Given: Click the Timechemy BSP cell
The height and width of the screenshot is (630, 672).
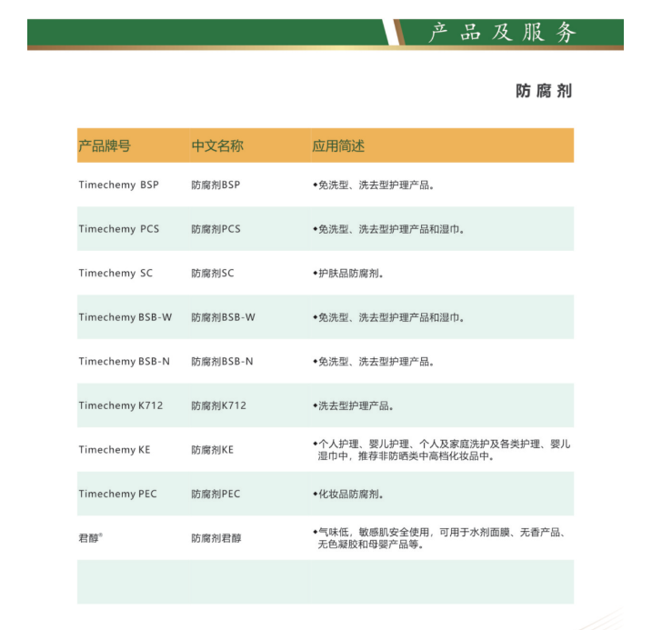Looking at the screenshot, I should point(119,185).
